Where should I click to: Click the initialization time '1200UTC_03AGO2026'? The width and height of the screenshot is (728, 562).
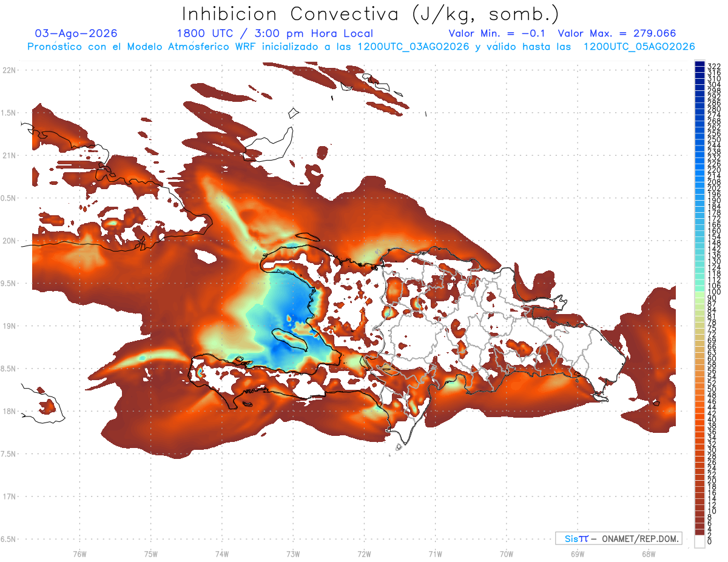(x=413, y=47)
